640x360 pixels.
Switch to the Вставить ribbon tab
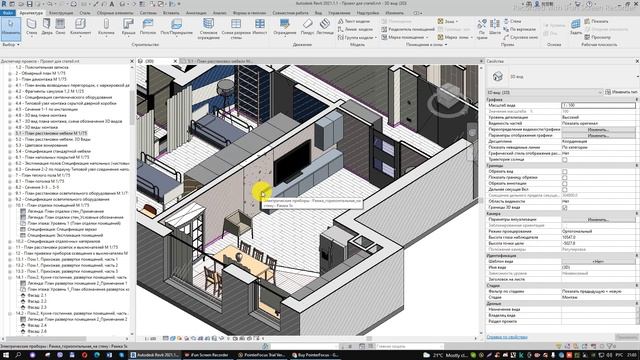pos(171,13)
